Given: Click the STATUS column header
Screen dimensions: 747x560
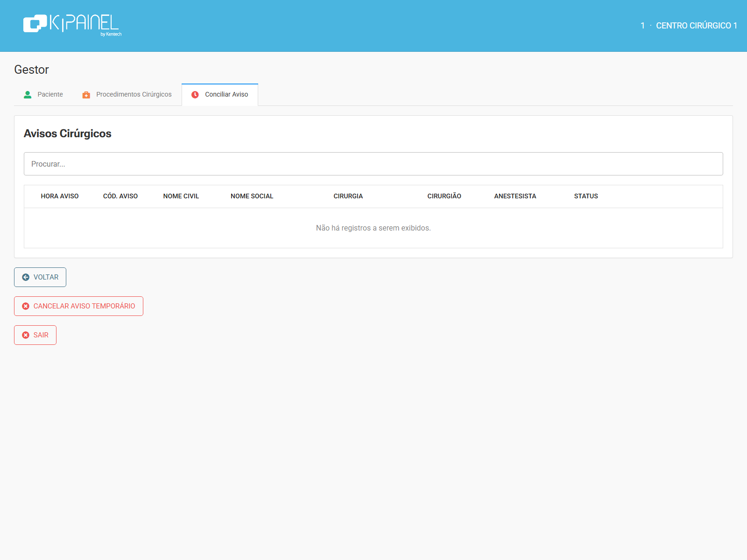Looking at the screenshot, I should 586,196.
